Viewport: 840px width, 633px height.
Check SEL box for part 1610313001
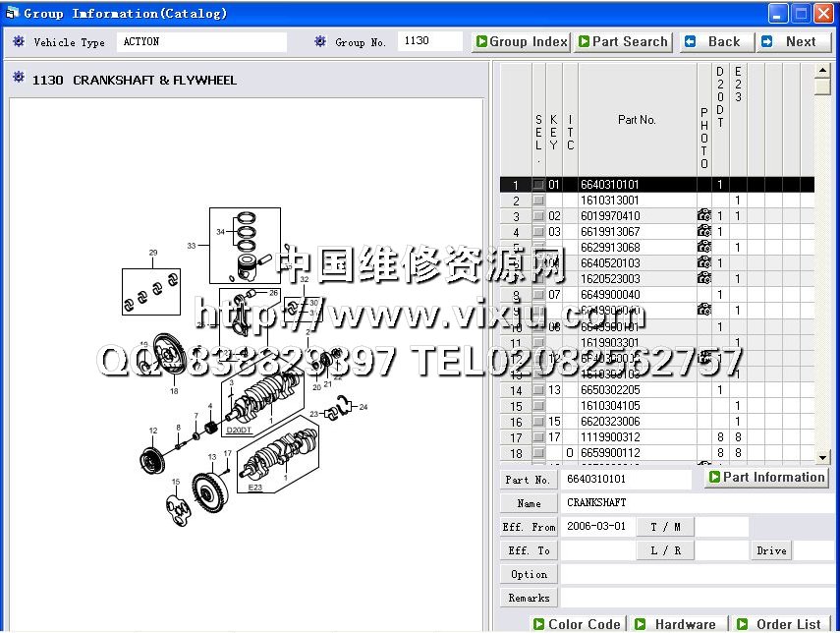tap(538, 201)
